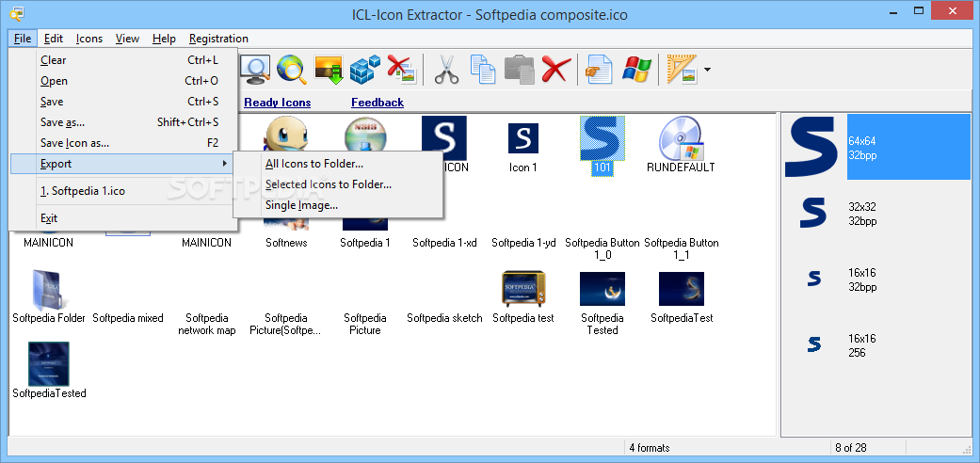Open recent file 1. Softpedia 1.ico
Viewport: 980px width, 463px height.
coord(123,191)
